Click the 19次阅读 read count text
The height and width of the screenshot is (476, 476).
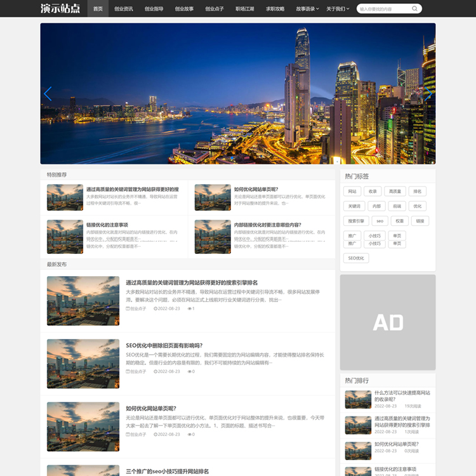(413, 406)
